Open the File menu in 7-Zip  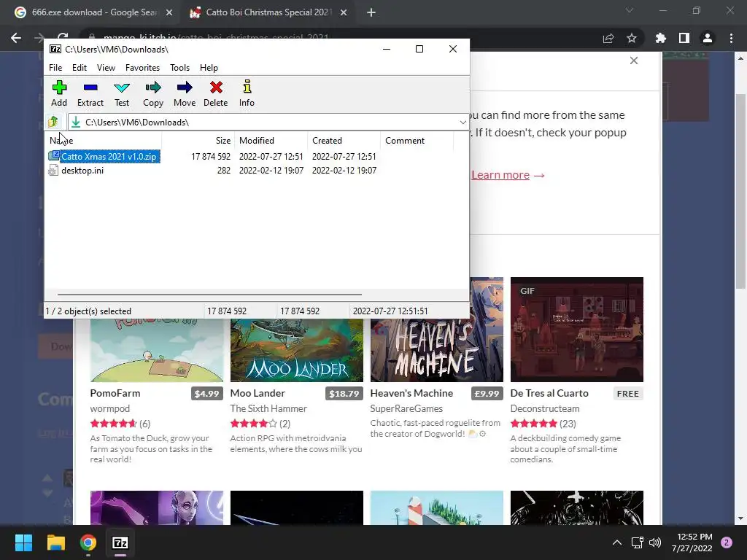[x=55, y=68]
